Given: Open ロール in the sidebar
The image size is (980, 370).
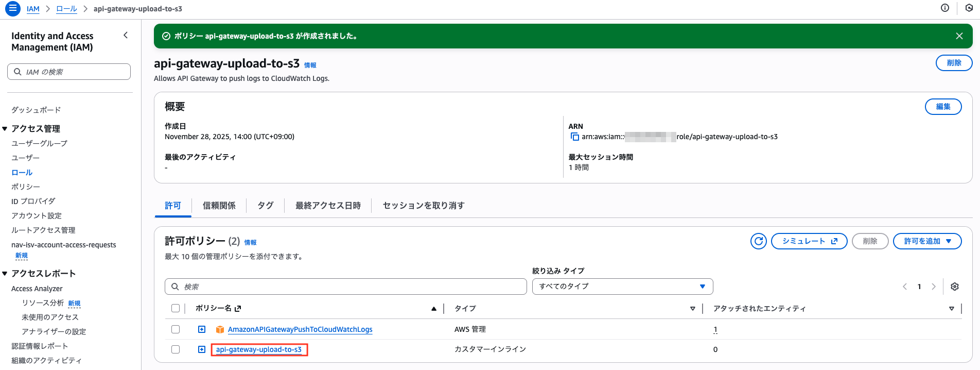Looking at the screenshot, I should (22, 173).
